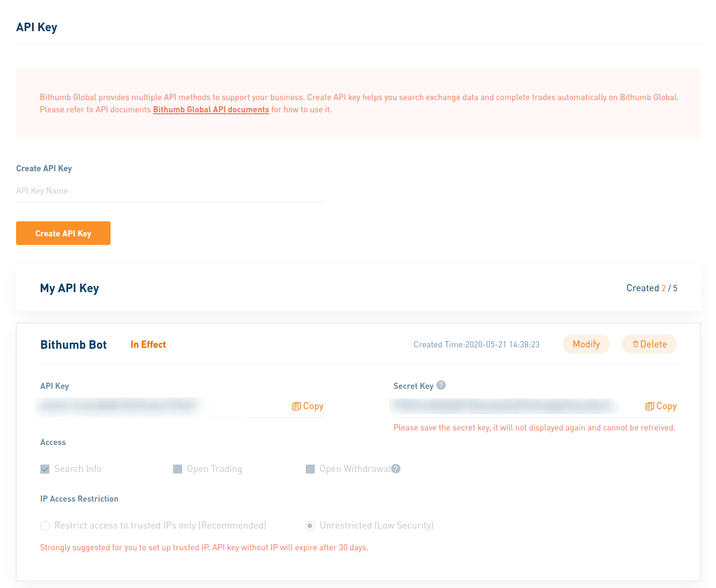Viewport: 716px width, 588px height.
Task: Click the blurred API Key text
Action: (118, 406)
